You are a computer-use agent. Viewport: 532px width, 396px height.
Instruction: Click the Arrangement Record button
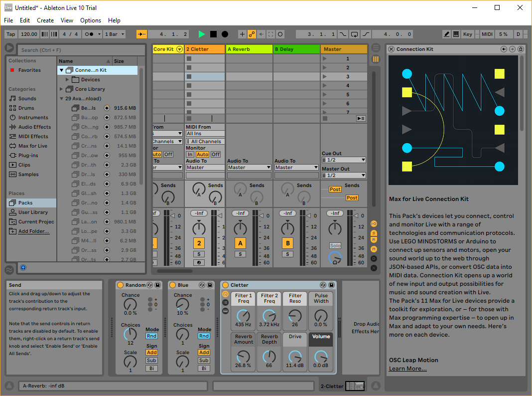(225, 34)
